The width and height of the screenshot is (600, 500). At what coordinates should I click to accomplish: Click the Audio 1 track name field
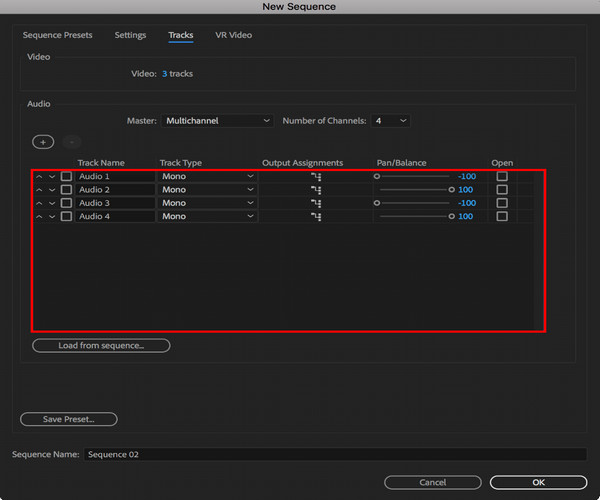point(115,176)
